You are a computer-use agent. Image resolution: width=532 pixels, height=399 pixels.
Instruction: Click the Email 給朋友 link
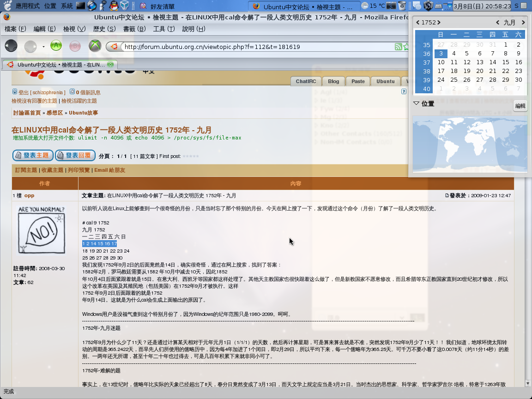click(109, 170)
